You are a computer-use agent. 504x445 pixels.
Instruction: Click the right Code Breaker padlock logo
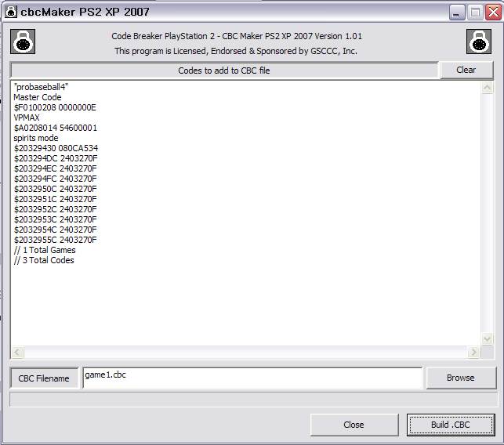click(479, 42)
